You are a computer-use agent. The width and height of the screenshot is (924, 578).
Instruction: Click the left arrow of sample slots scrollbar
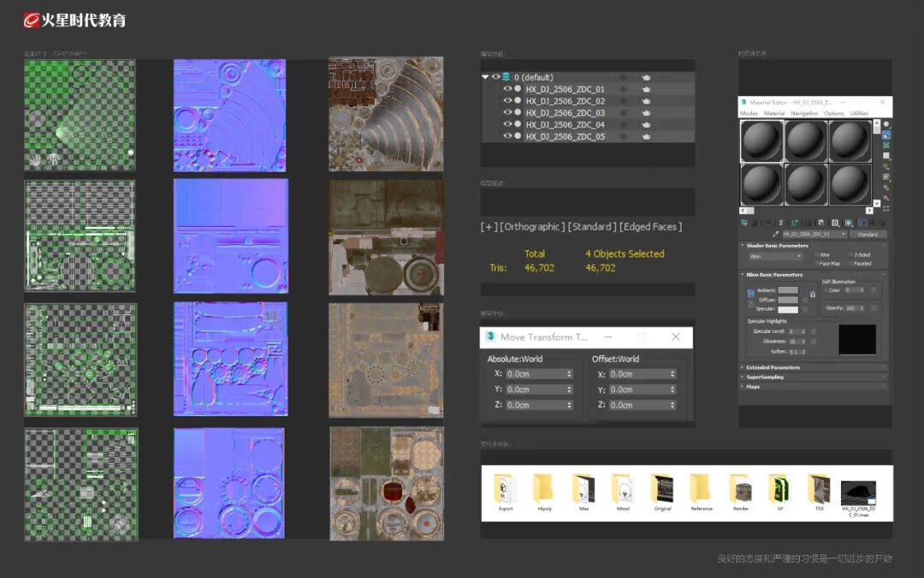point(743,211)
